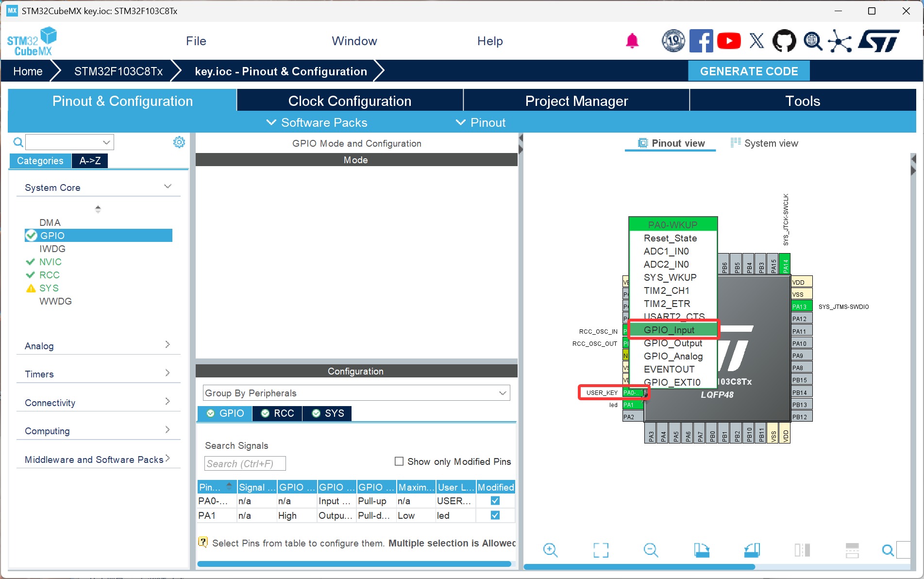
Task: Select NVIC in System Core list
Action: point(50,262)
